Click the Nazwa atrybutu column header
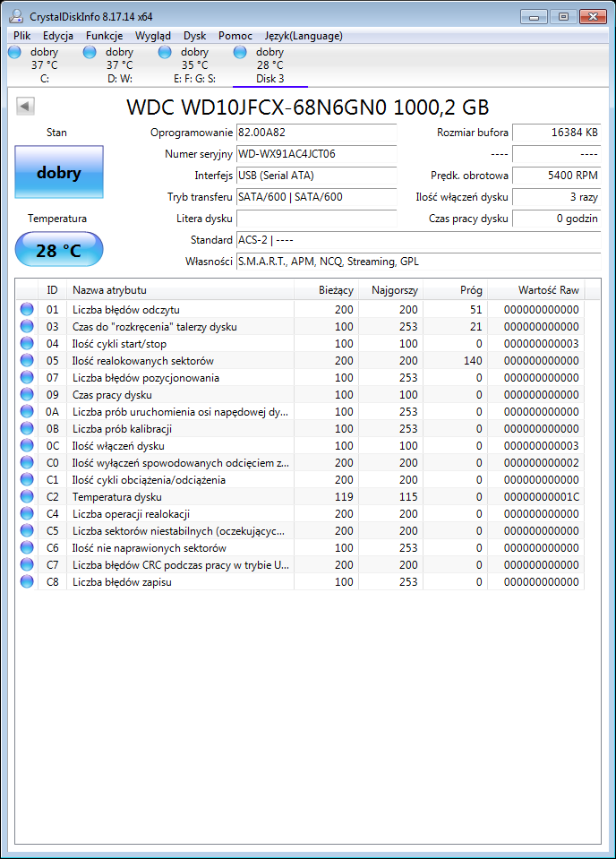 [180, 290]
